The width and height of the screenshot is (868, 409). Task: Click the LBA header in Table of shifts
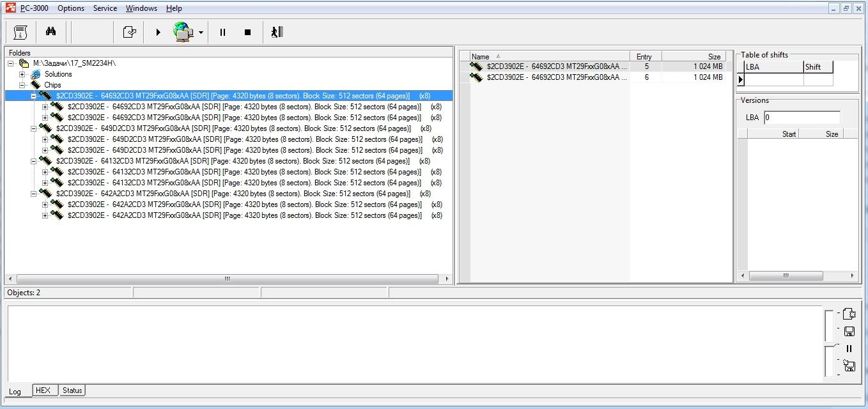[773, 66]
